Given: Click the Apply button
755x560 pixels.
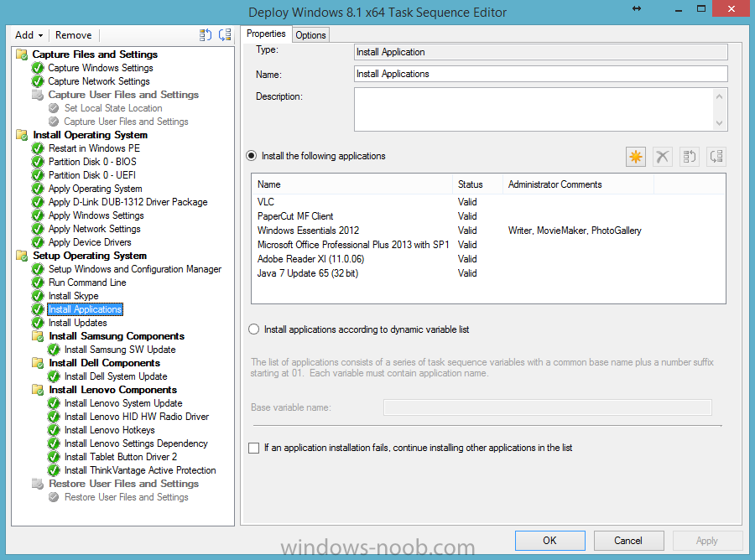Looking at the screenshot, I should point(707,540).
